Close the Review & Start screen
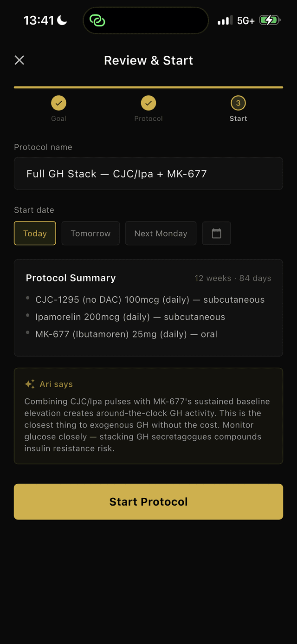This screenshot has height=644, width=297. coord(19,60)
